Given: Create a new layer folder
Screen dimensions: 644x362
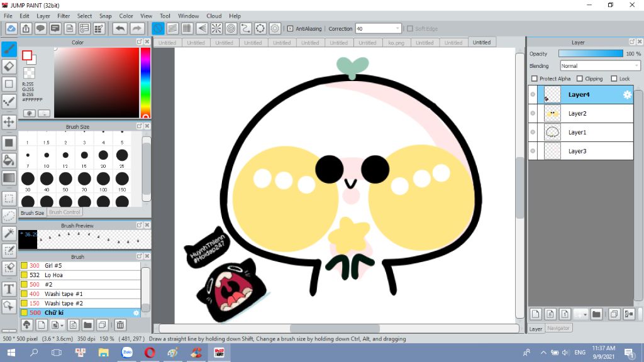Looking at the screenshot, I should (596, 314).
